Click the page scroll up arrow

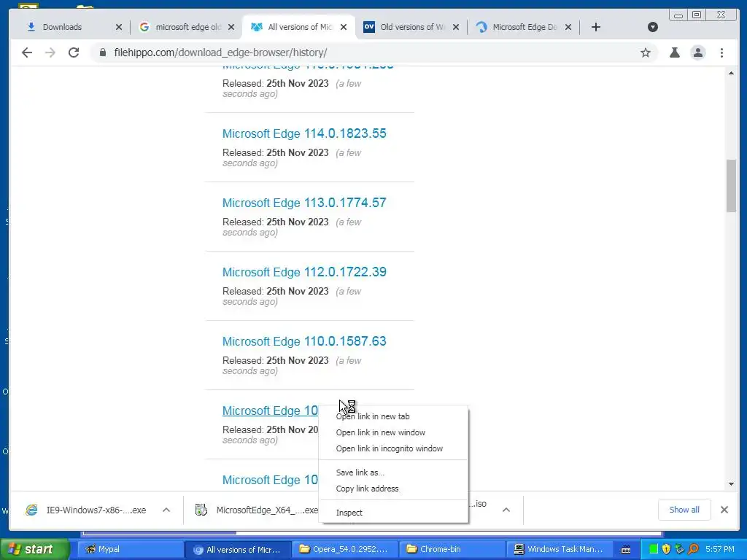point(731,73)
